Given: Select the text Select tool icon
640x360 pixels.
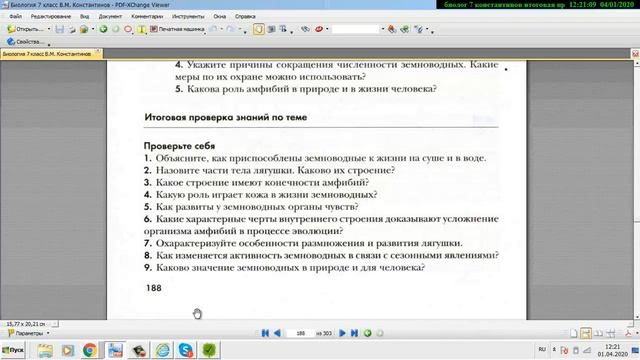Looking at the screenshot, I should point(283,29).
